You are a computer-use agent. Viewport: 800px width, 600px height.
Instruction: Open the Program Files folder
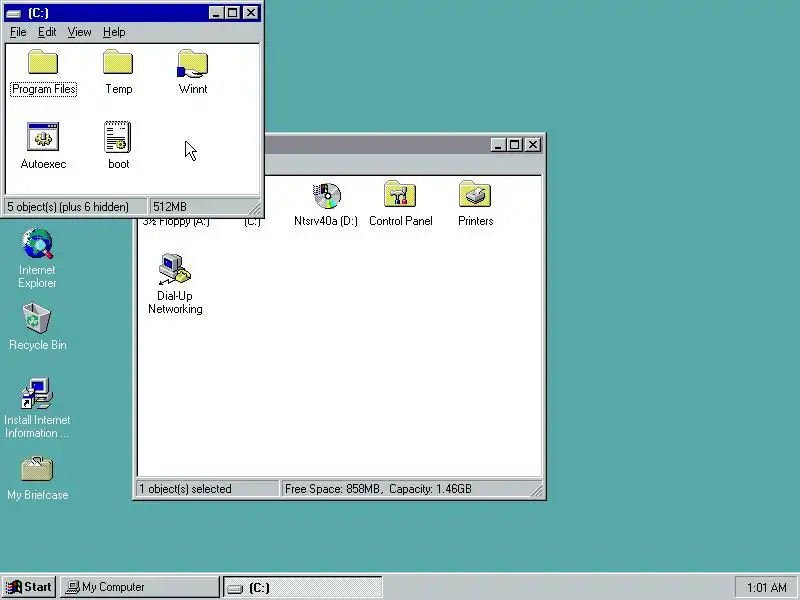43,72
